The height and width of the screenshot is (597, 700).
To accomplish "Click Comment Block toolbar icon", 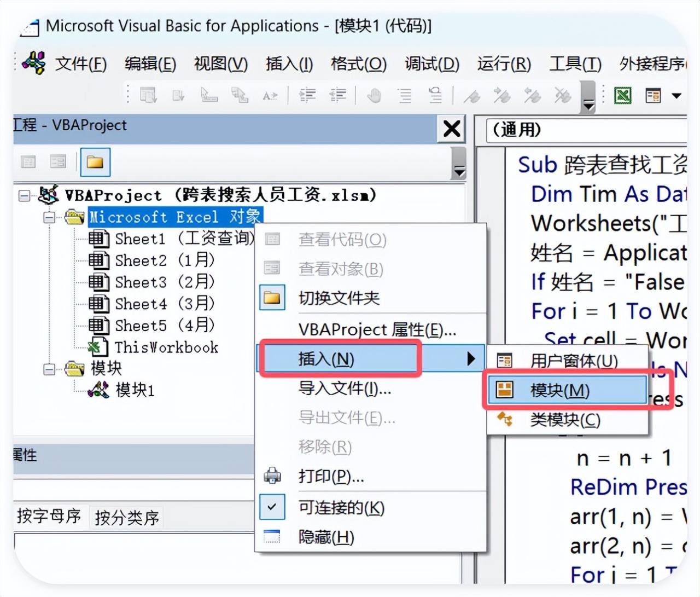I will 405,96.
